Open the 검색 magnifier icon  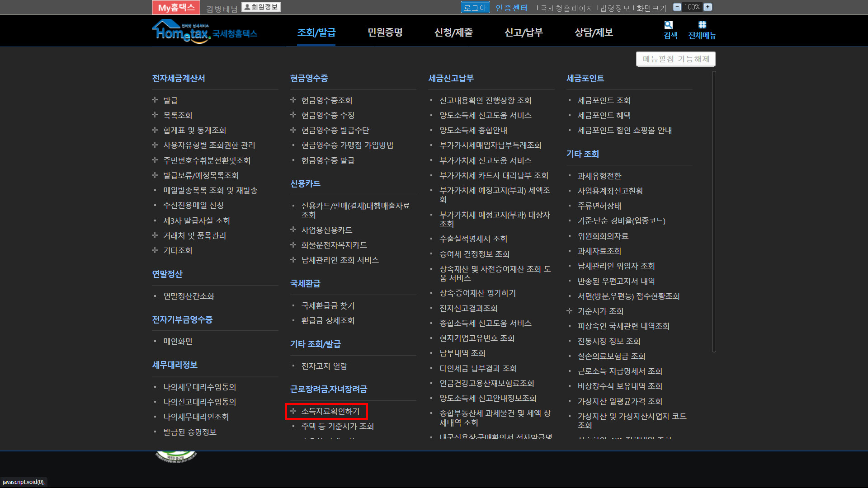tap(668, 25)
